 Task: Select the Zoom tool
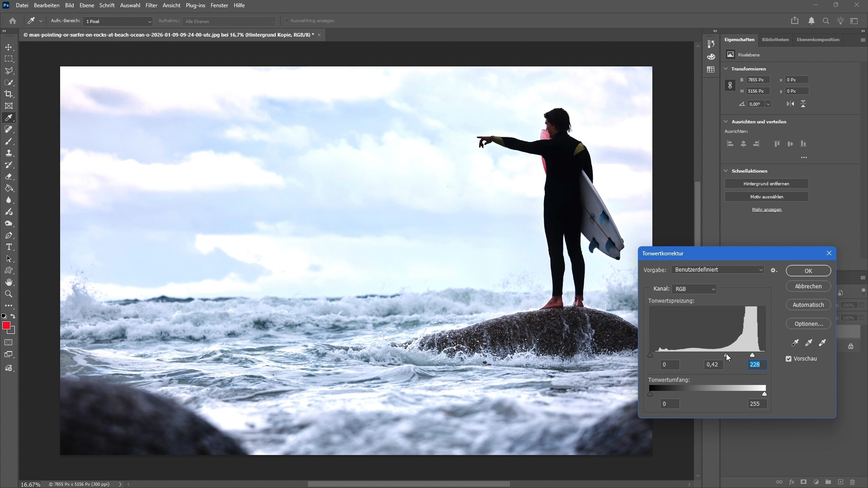pyautogui.click(x=9, y=294)
